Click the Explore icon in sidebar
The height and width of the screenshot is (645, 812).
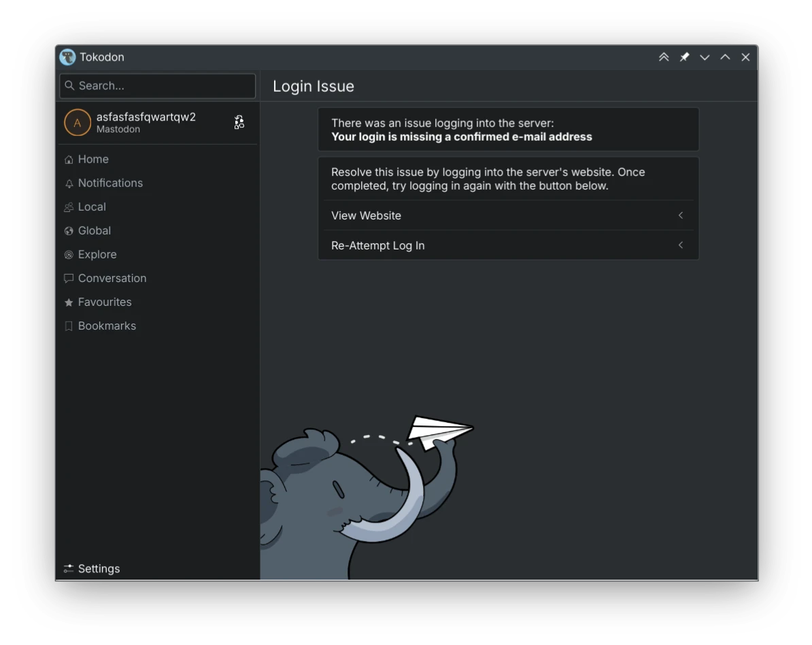69,255
